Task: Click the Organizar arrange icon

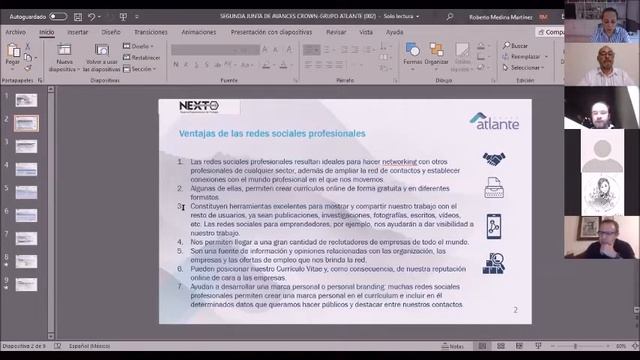Action: [x=436, y=50]
